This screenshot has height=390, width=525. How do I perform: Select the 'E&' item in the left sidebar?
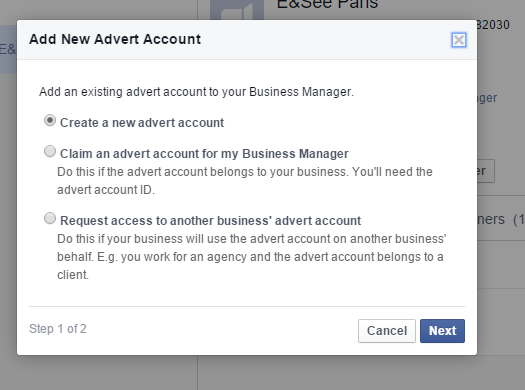tap(8, 50)
